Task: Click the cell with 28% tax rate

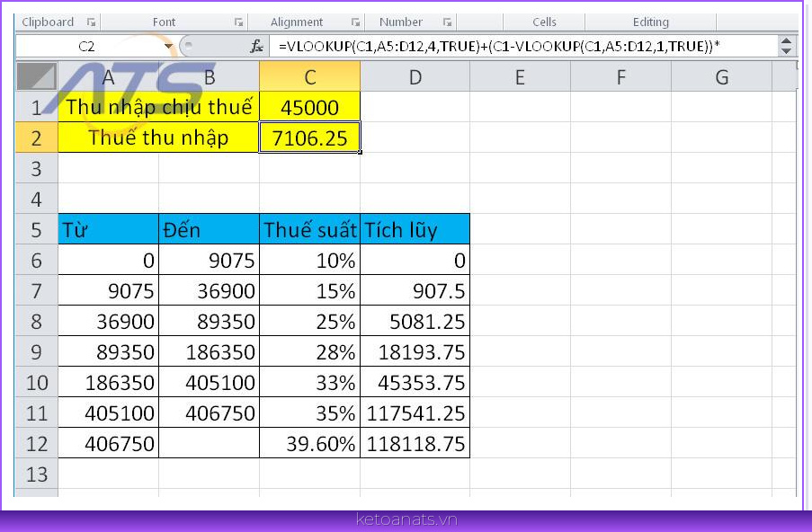Action: [309, 351]
